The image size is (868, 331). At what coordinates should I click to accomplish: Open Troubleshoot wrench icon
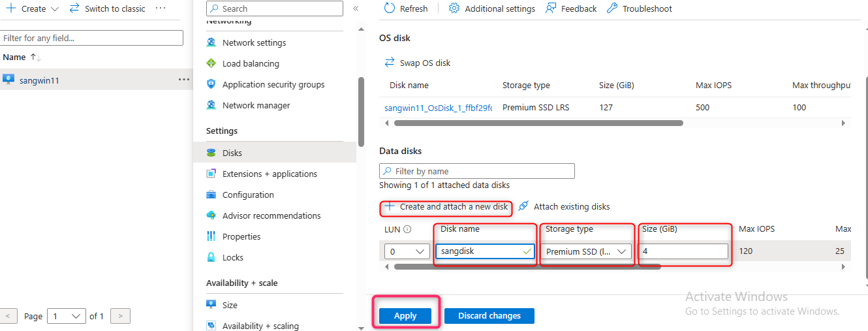pyautogui.click(x=612, y=8)
